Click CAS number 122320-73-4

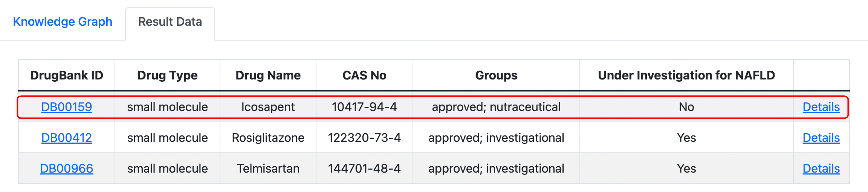[x=364, y=138]
